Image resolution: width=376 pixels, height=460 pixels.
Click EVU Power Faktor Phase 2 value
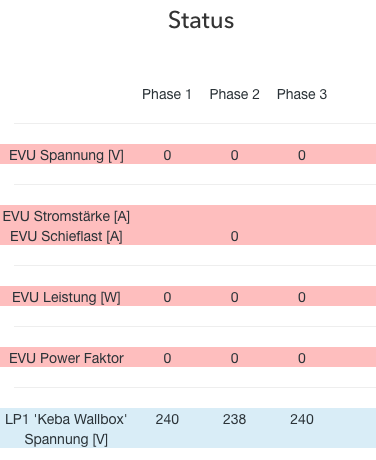click(234, 358)
